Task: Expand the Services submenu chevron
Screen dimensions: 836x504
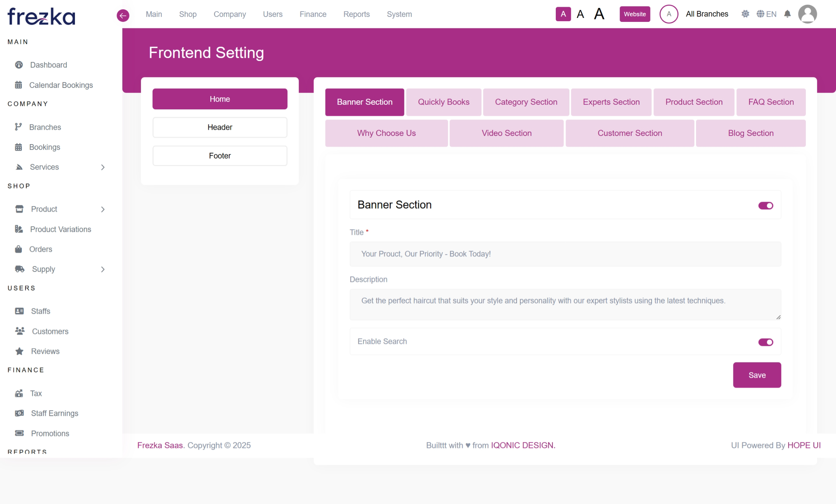Action: [x=103, y=167]
